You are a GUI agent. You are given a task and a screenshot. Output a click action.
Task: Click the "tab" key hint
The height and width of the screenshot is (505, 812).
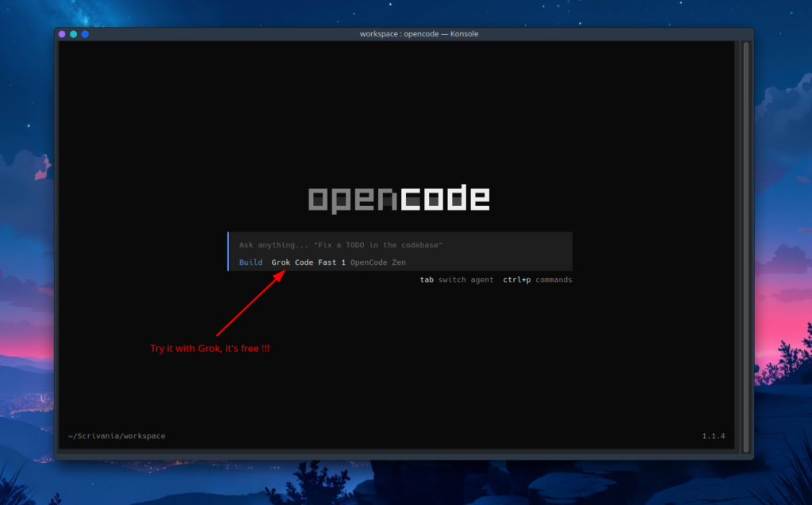point(427,280)
